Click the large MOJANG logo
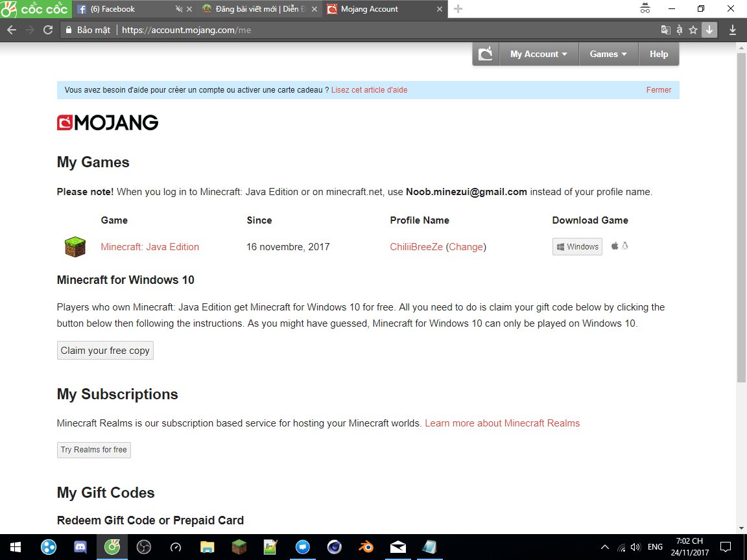The width and height of the screenshot is (747, 560). tap(108, 123)
